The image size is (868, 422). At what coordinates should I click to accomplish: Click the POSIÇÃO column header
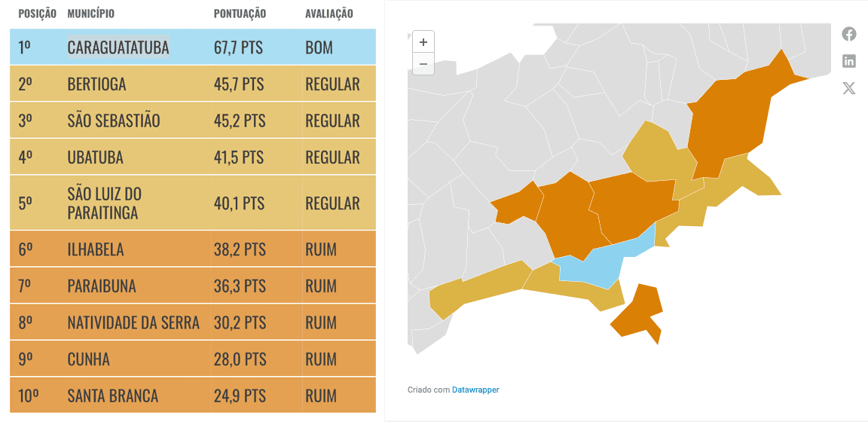click(x=37, y=14)
